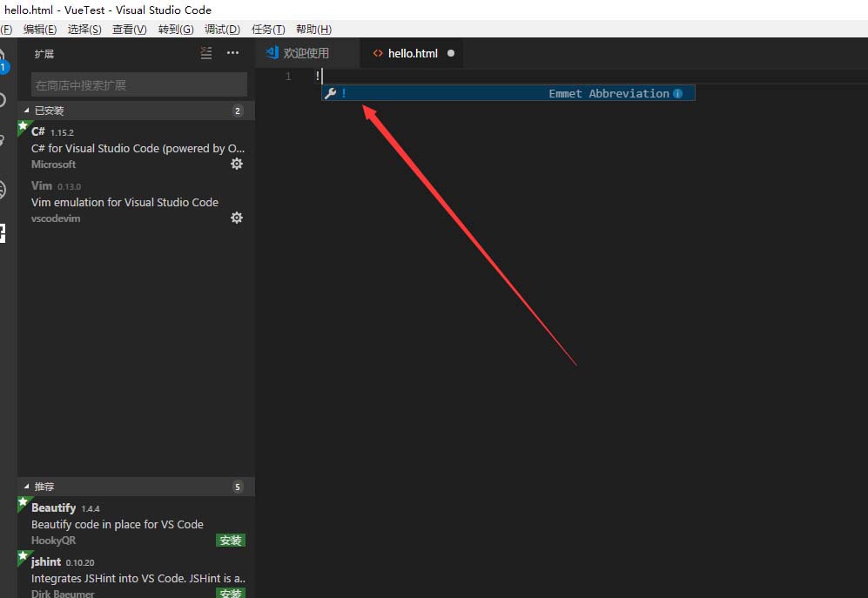Select the Extensions icon in activity bar
This screenshot has width=868, height=598.
tap(4, 231)
